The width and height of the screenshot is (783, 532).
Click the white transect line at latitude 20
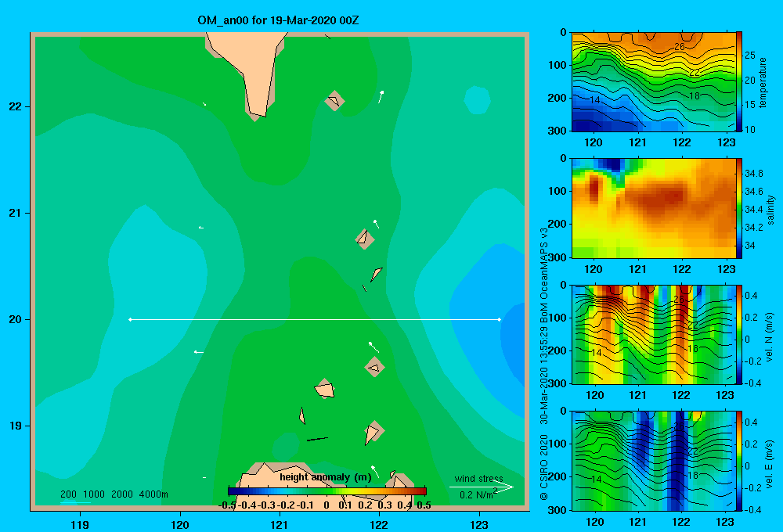click(315, 319)
